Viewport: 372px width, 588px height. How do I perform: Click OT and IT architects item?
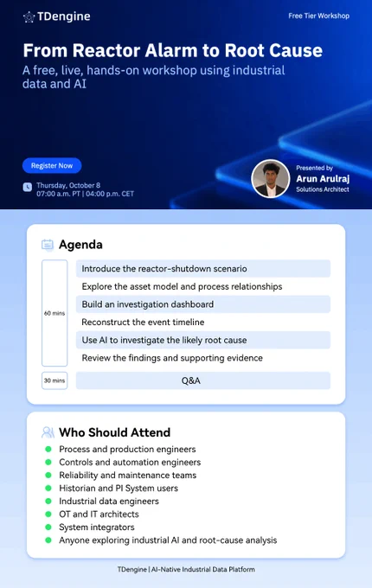pos(99,514)
